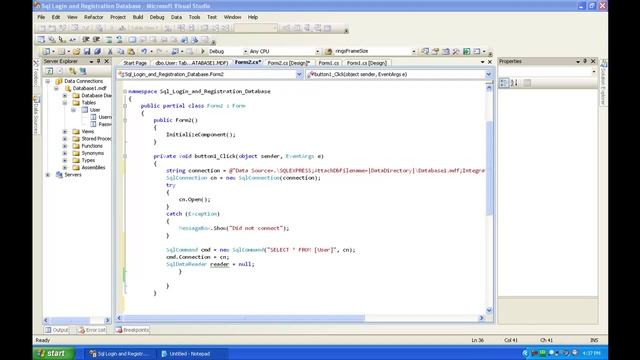The height and width of the screenshot is (360, 640).
Task: Click the Start Debugging play icon
Action: [x=202, y=51]
